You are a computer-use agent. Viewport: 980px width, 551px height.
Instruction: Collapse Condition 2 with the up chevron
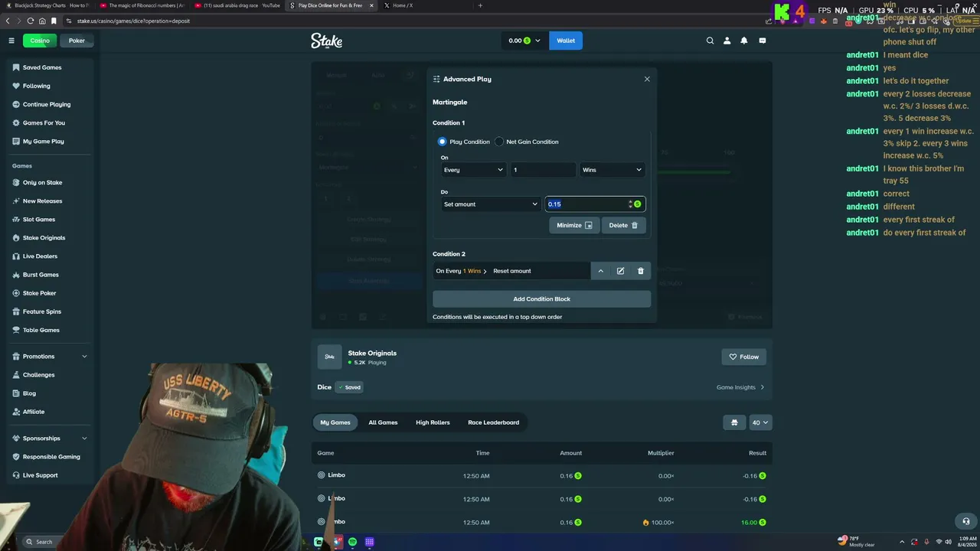click(x=600, y=271)
